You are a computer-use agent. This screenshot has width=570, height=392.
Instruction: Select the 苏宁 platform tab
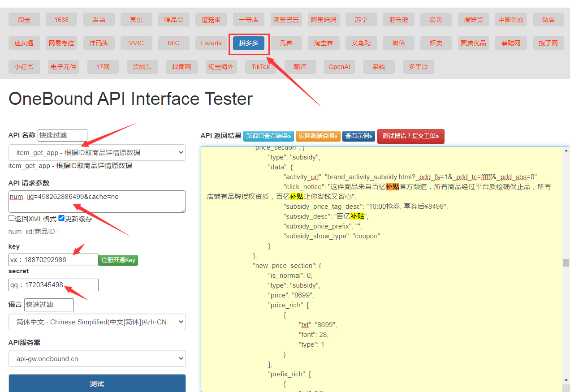pos(361,20)
